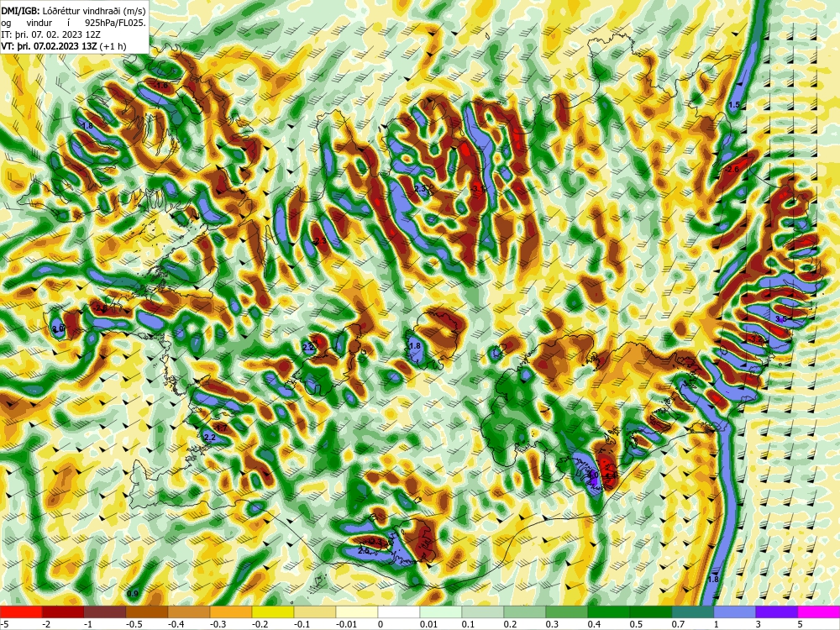This screenshot has width=840, height=630.
Task: Select the bright yellow swatch between -0.2 and -0.1
Action: pos(273,612)
